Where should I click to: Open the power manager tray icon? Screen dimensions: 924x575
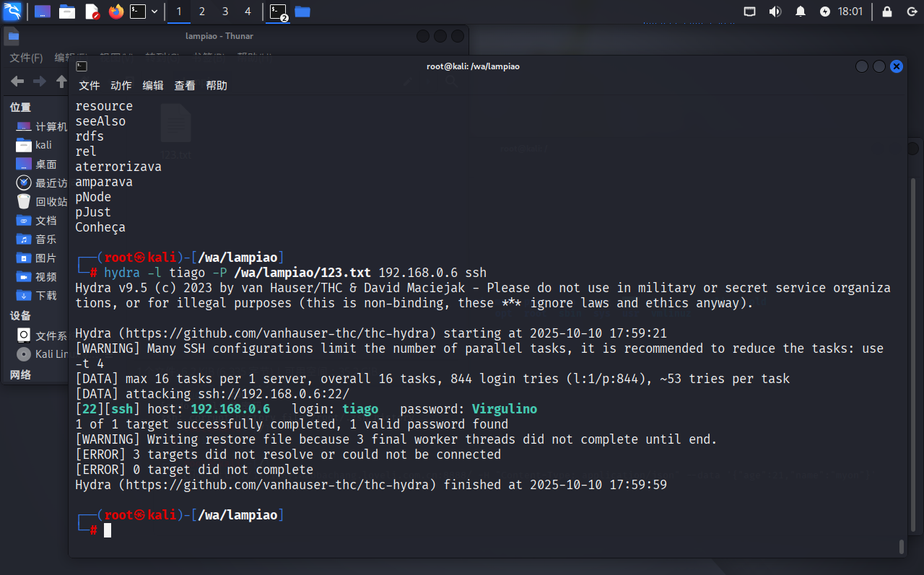pyautogui.click(x=825, y=12)
